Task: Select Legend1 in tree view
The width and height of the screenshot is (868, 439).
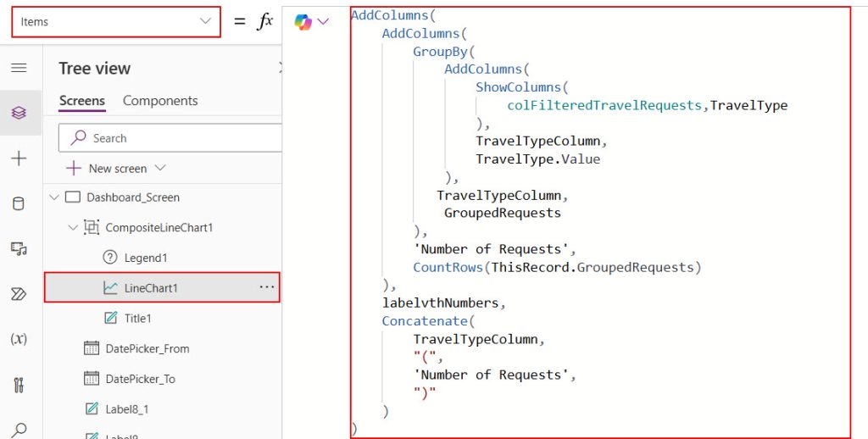Action: tap(146, 258)
